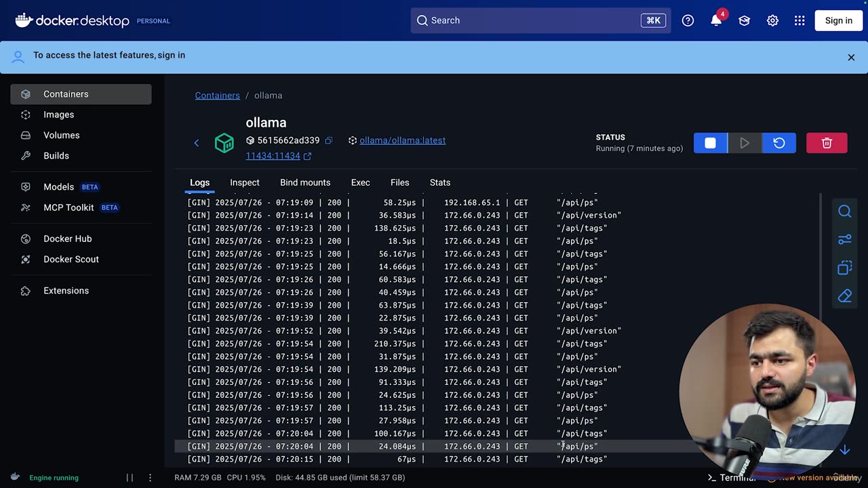
Task: Jump to the bottom of logs arrow
Action: (845, 450)
